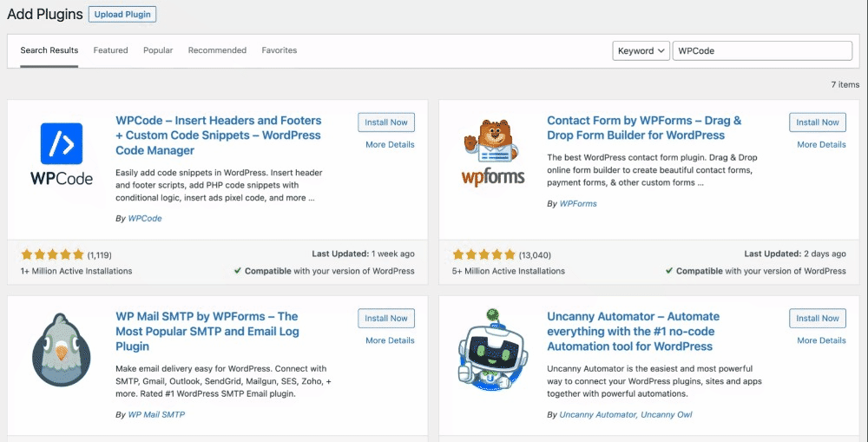Click the WPCode plugin logo icon

coord(62,155)
